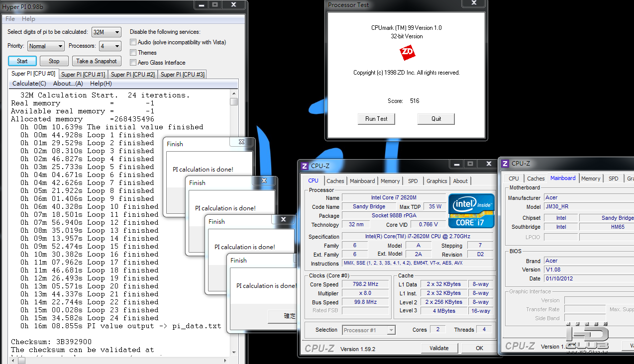634x364 pixels.
Task: Click Quit in Processor Test window
Action: click(436, 119)
